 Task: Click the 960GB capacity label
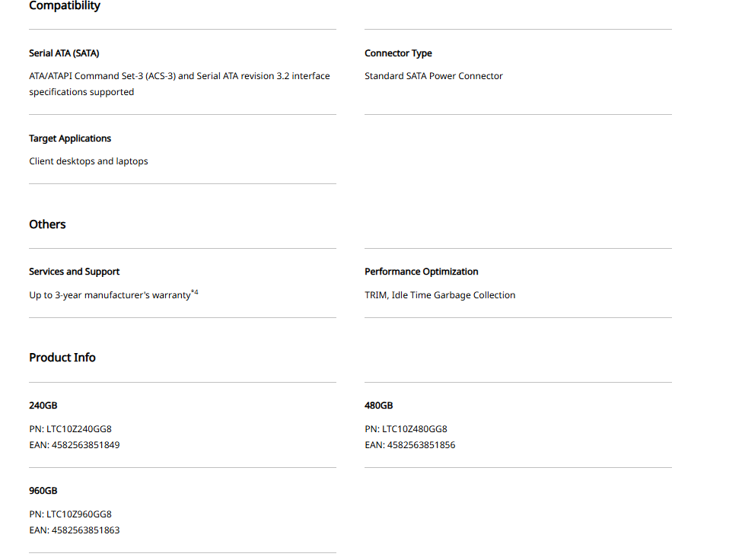click(43, 491)
